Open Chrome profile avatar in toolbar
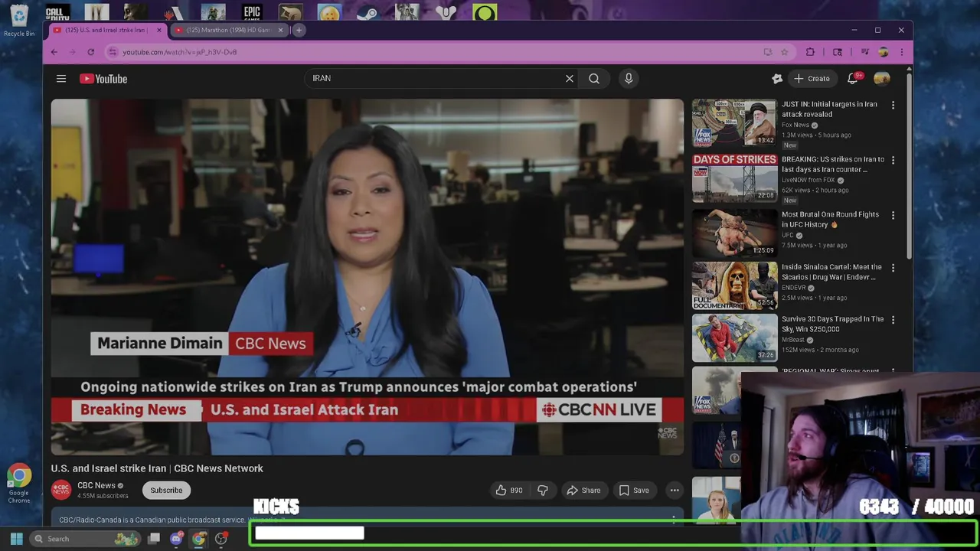Screen dimensions: 980x551 [x=883, y=51]
